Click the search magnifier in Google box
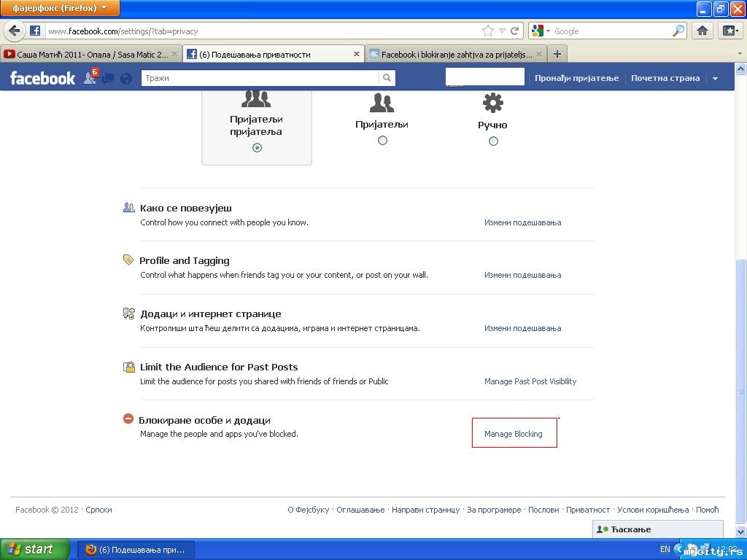 point(678,31)
